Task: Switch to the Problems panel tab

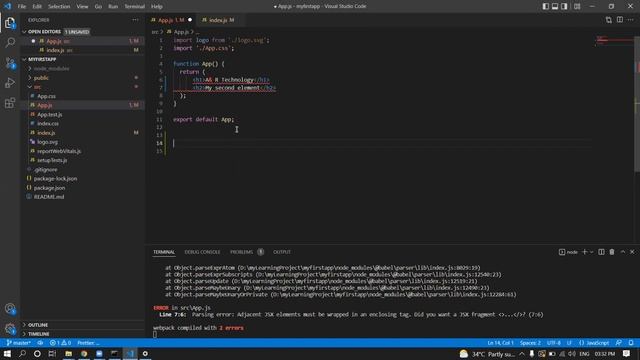Action: [x=242, y=252]
